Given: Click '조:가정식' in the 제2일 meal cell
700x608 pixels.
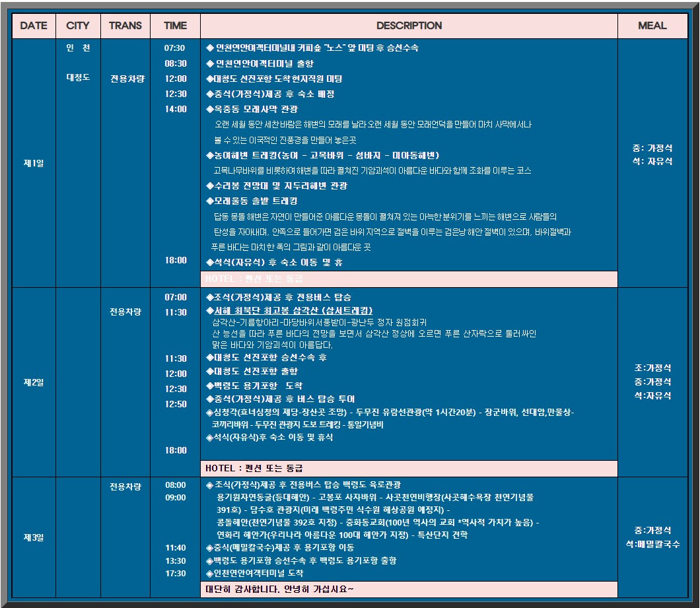Looking at the screenshot, I should pyautogui.click(x=652, y=368).
